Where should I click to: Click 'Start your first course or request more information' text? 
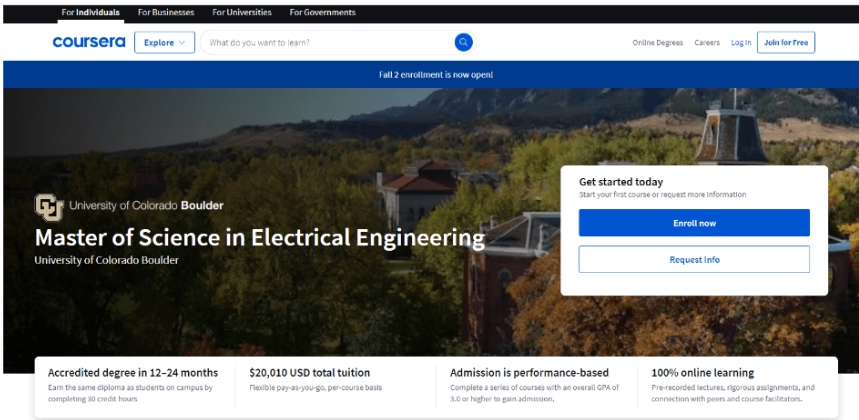[x=662, y=194]
